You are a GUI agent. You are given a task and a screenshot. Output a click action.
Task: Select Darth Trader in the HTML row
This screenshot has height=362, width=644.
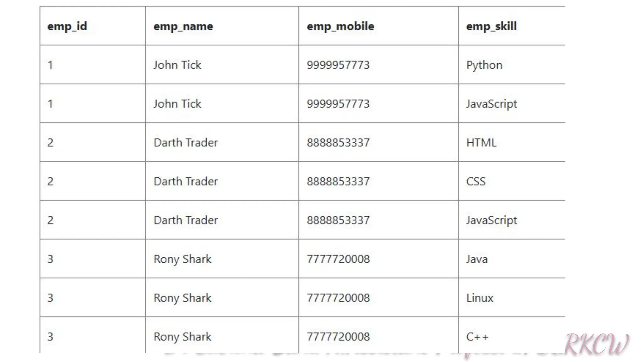(x=186, y=143)
